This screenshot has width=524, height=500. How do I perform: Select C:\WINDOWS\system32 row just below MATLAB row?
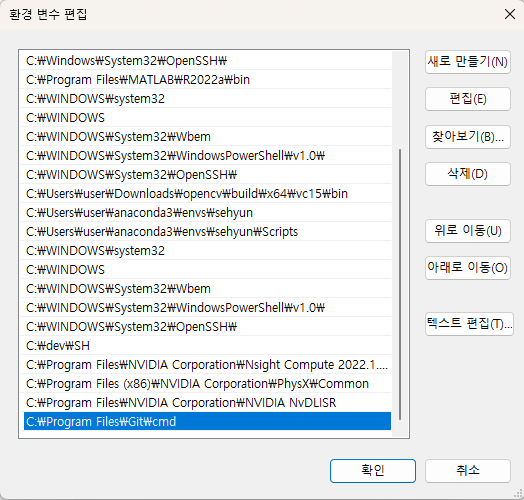(x=206, y=99)
